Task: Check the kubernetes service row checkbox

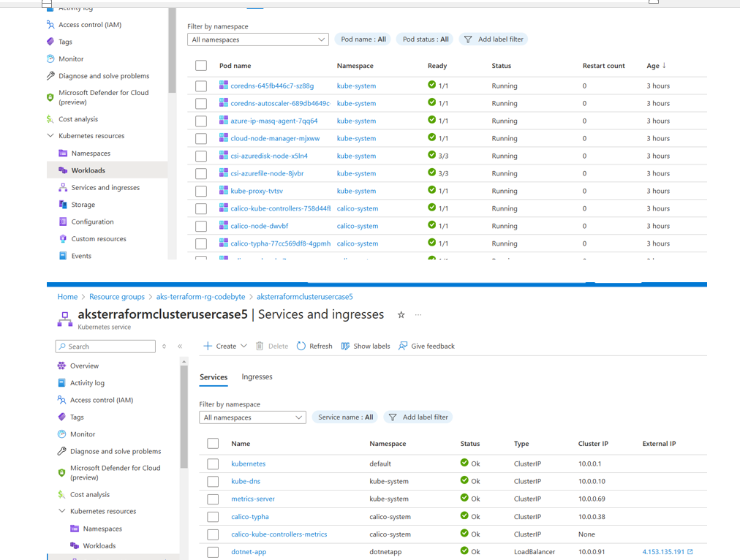Action: [x=213, y=463]
